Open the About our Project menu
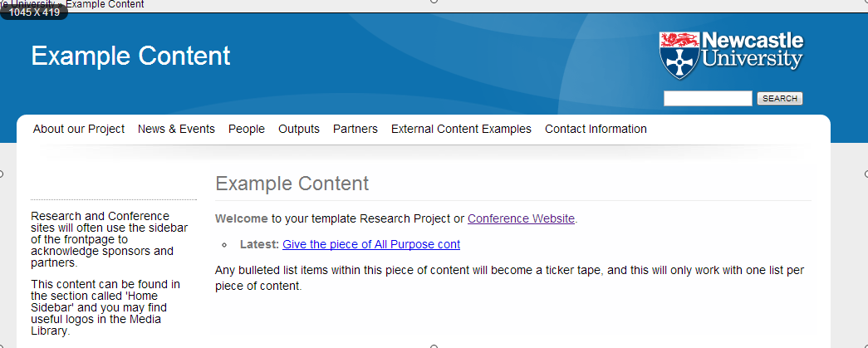Screen dimensions: 868x348 coord(79,129)
